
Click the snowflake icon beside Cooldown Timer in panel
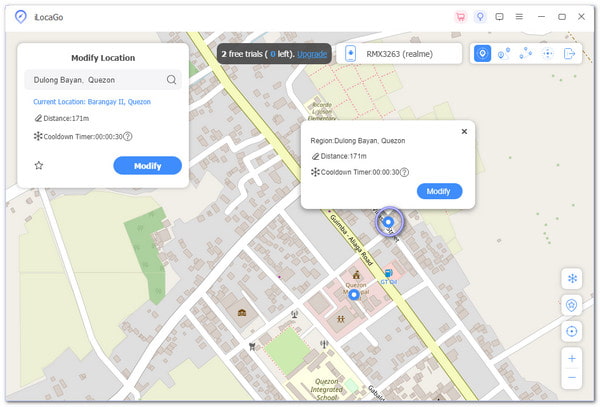click(x=38, y=136)
